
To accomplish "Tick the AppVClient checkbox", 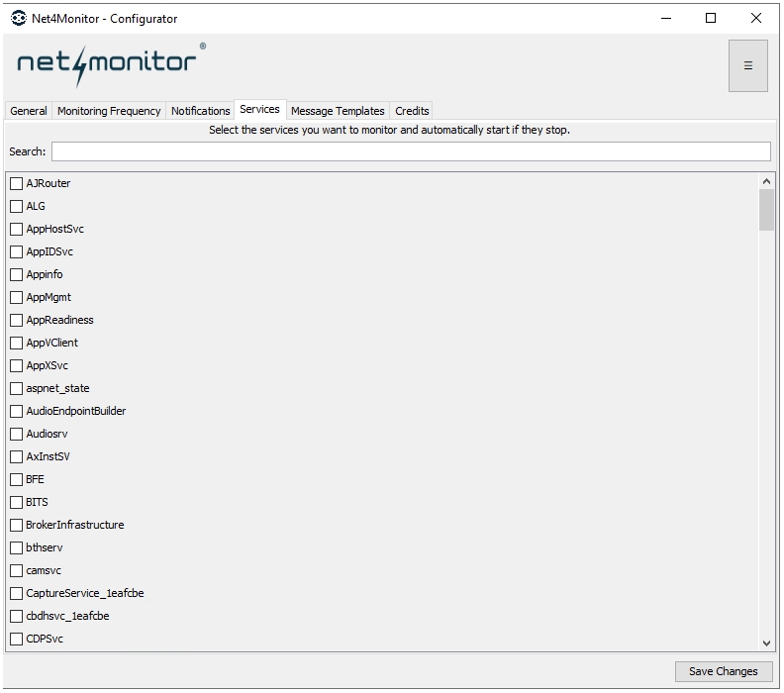I will (x=17, y=343).
